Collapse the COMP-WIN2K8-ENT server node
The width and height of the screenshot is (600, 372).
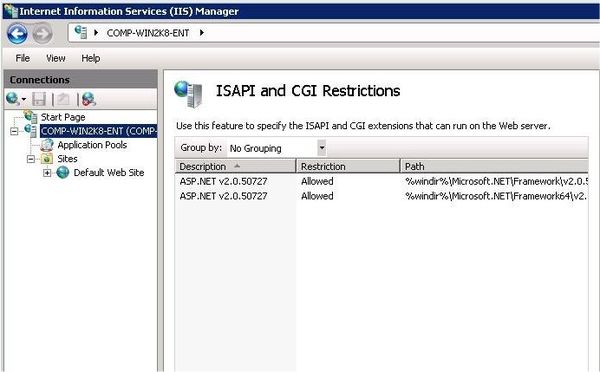coord(14,131)
